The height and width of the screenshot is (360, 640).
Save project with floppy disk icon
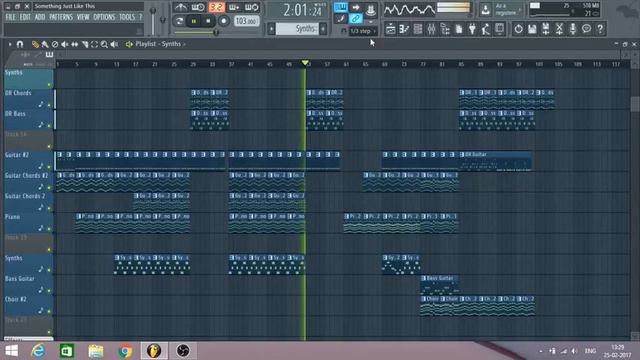pos(532,29)
